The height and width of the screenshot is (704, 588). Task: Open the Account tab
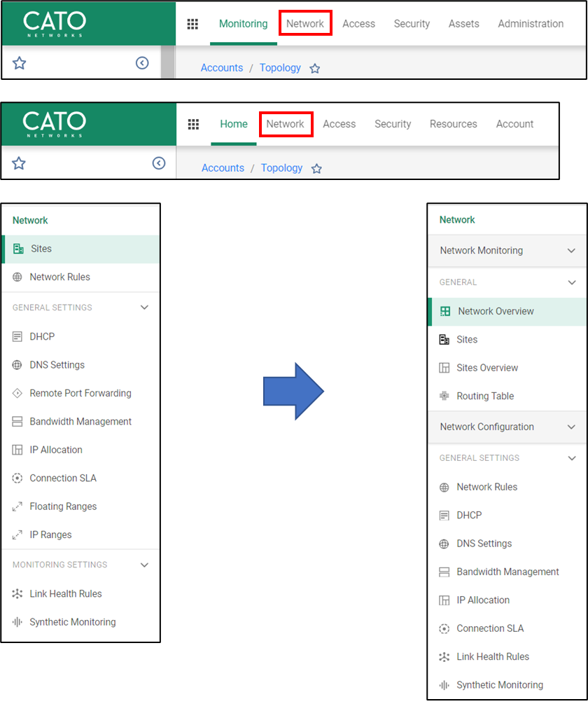514,124
